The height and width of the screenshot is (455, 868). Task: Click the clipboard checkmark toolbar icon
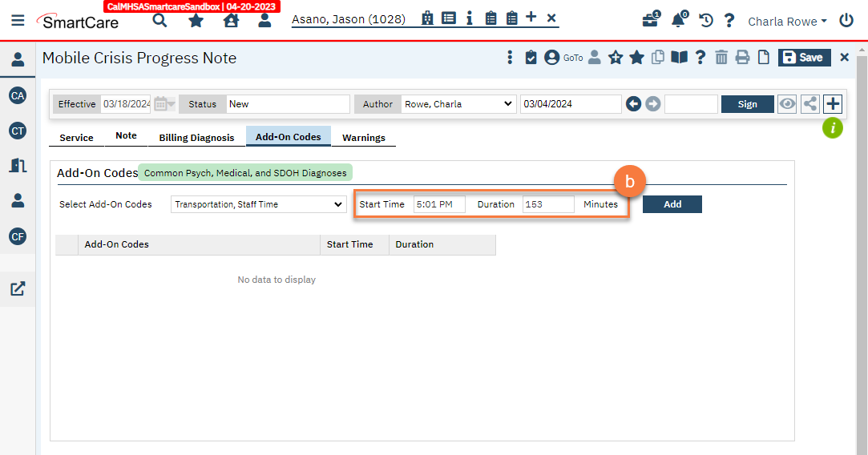531,57
